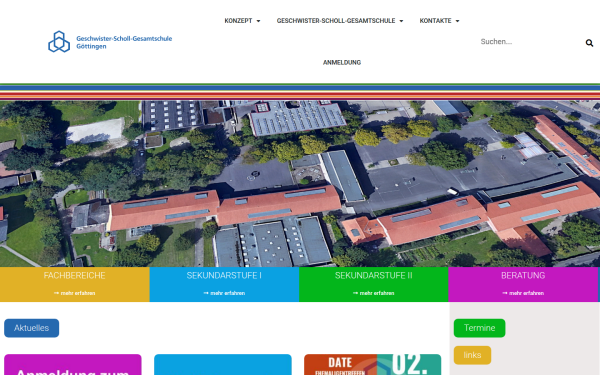This screenshot has height=375, width=600.
Task: Click mehr erfahren under Beratung
Action: click(523, 293)
